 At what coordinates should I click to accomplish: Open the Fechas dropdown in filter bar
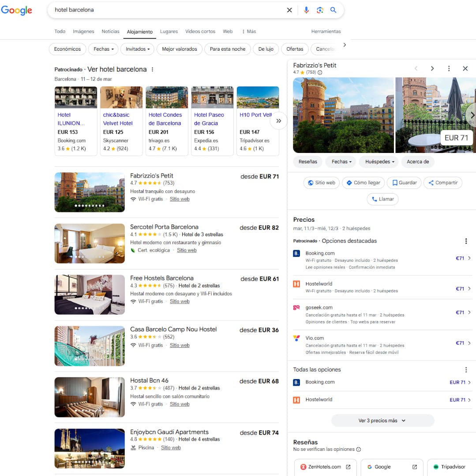103,49
